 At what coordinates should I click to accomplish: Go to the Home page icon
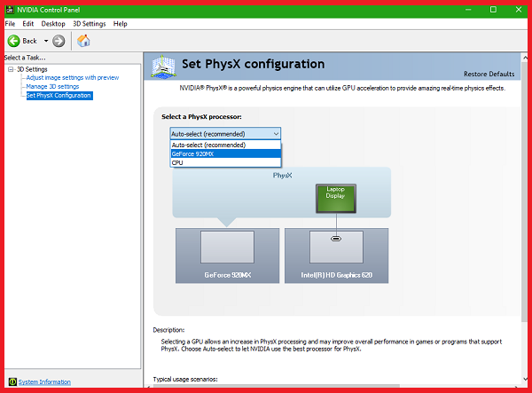(x=83, y=41)
